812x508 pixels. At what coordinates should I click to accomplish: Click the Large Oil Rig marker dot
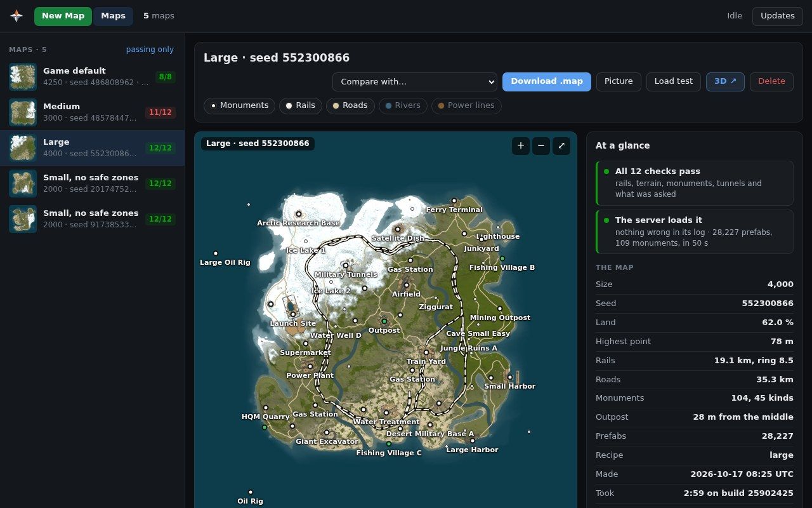pyautogui.click(x=216, y=253)
